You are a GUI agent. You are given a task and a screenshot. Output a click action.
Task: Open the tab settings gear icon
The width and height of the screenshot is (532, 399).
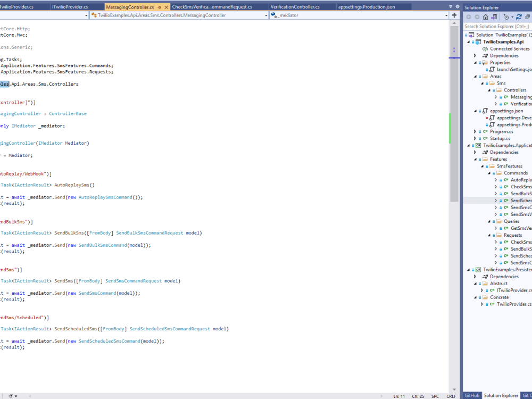pos(458,6)
